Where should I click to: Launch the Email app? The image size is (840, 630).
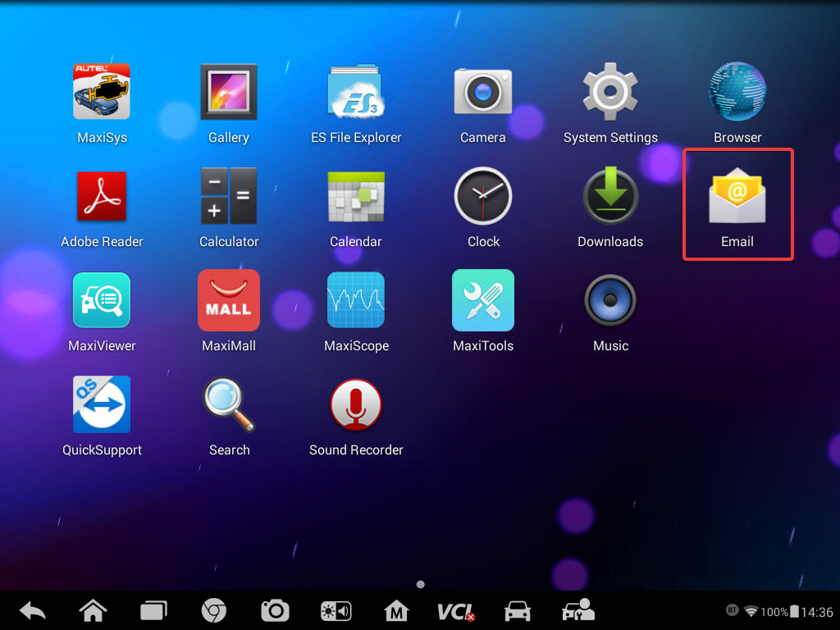[x=737, y=196]
